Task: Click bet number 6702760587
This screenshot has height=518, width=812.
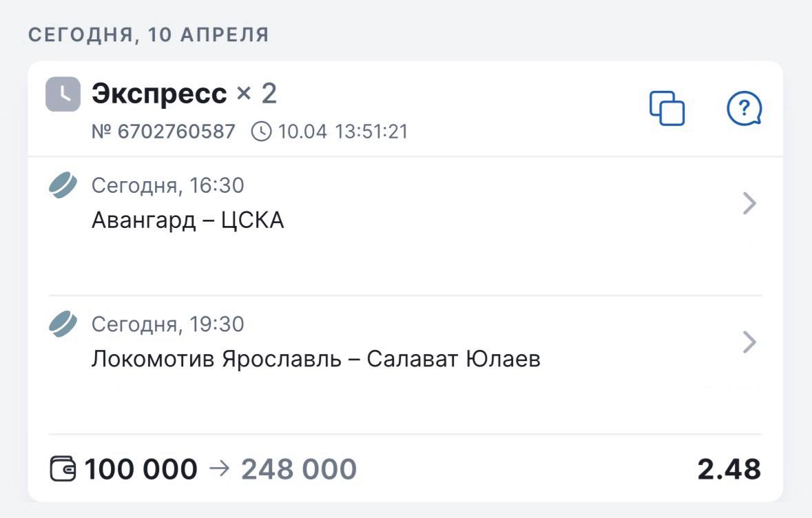Action: pyautogui.click(x=163, y=131)
